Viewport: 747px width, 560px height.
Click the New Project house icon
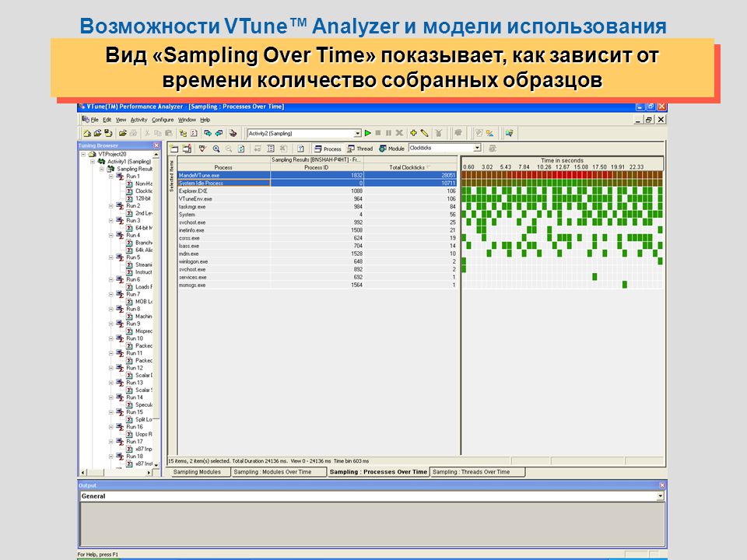[87, 133]
